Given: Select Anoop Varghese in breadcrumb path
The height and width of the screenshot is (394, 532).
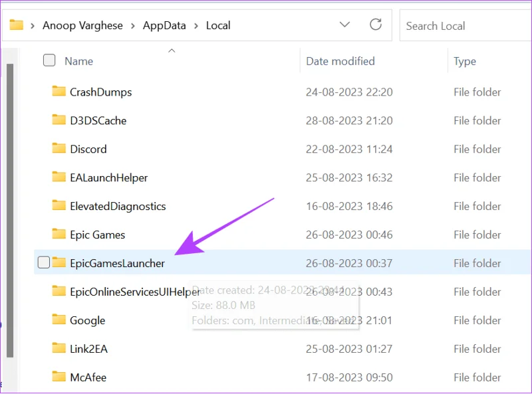Looking at the screenshot, I should [82, 25].
